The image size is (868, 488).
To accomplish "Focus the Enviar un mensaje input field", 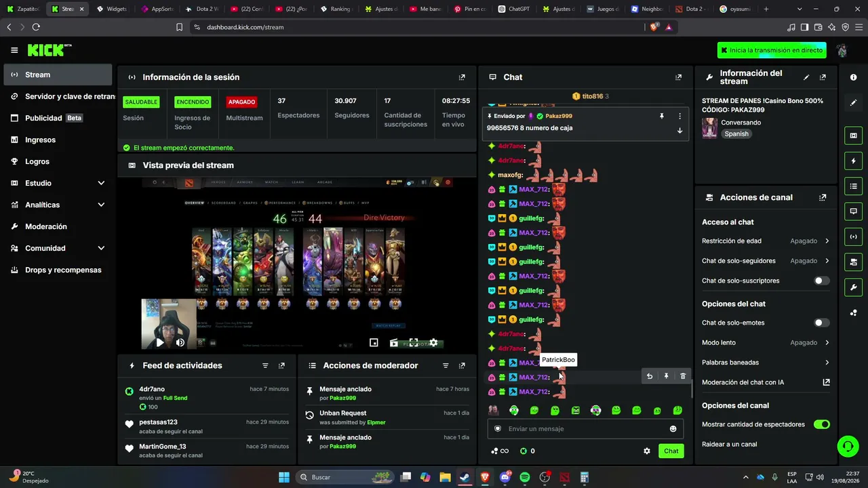I will tap(585, 428).
